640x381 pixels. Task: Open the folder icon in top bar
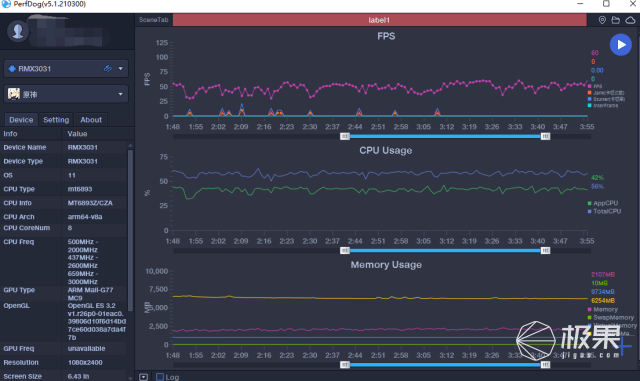point(616,20)
